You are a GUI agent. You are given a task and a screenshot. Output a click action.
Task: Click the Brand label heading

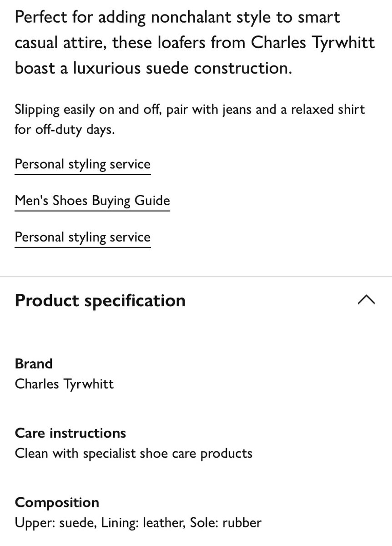point(34,364)
